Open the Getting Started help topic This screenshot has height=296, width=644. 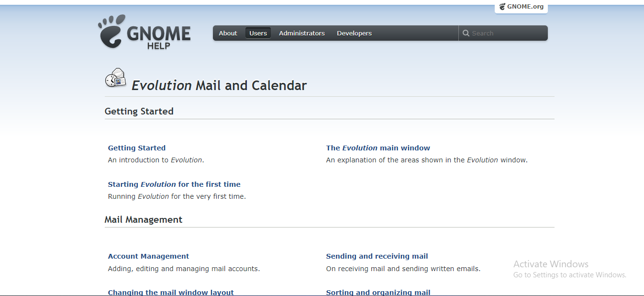(136, 148)
